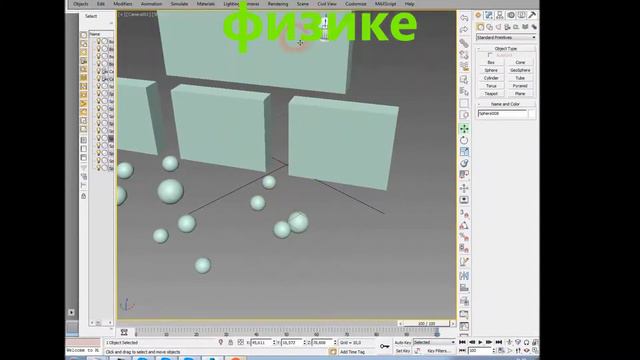
Task: Click the selection lock padlock icon
Action: point(231,342)
